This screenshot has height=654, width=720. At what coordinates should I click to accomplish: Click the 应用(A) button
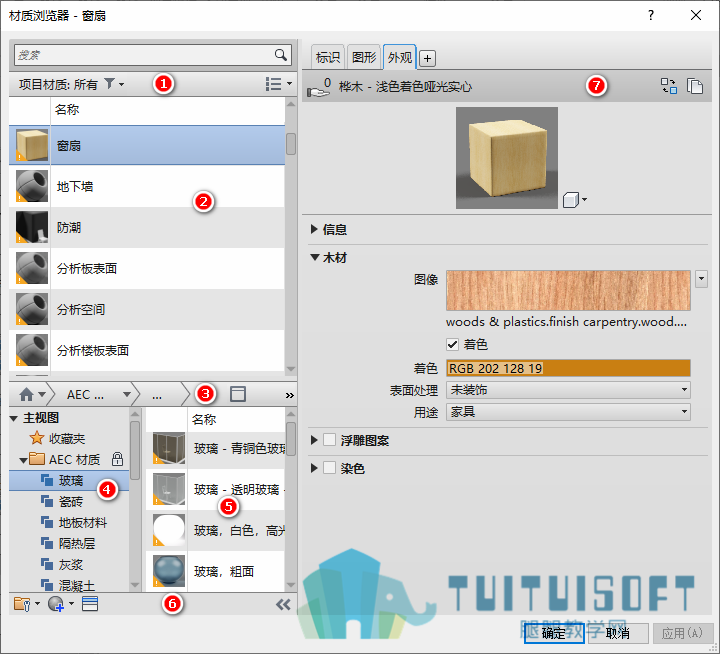coord(682,633)
